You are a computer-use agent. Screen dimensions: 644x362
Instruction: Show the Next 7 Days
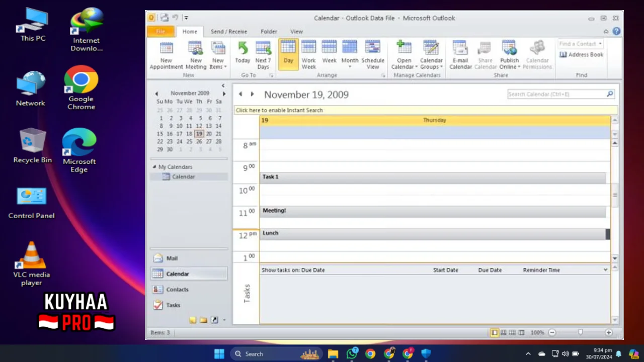click(263, 55)
